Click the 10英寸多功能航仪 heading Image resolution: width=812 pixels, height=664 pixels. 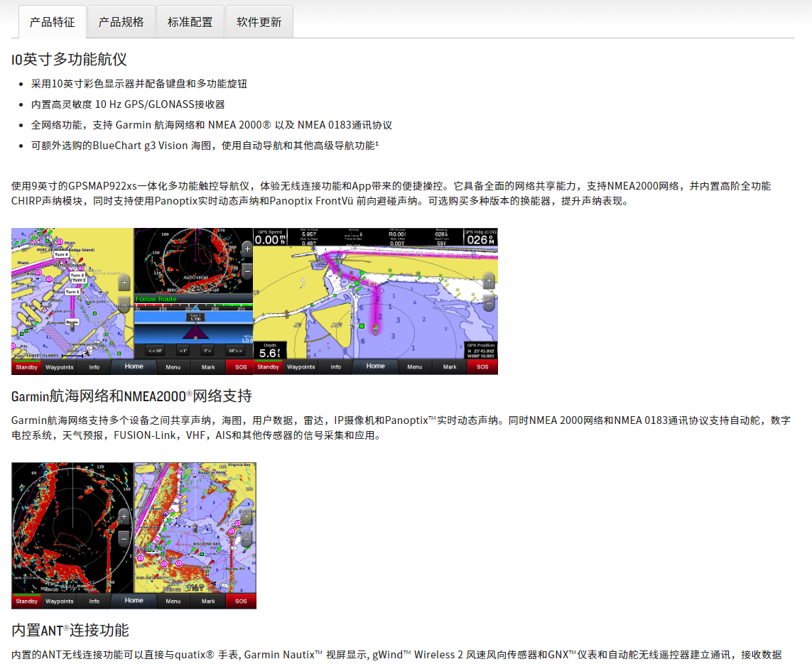point(69,59)
